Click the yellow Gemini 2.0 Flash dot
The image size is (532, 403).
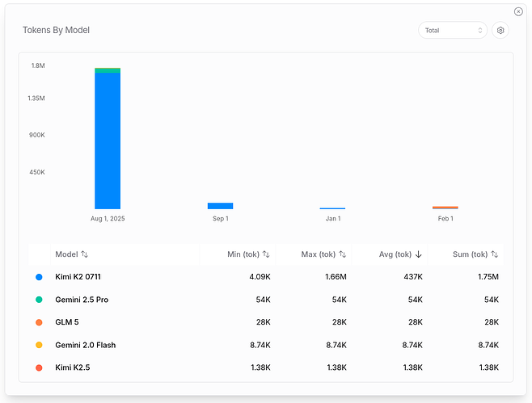coord(39,345)
